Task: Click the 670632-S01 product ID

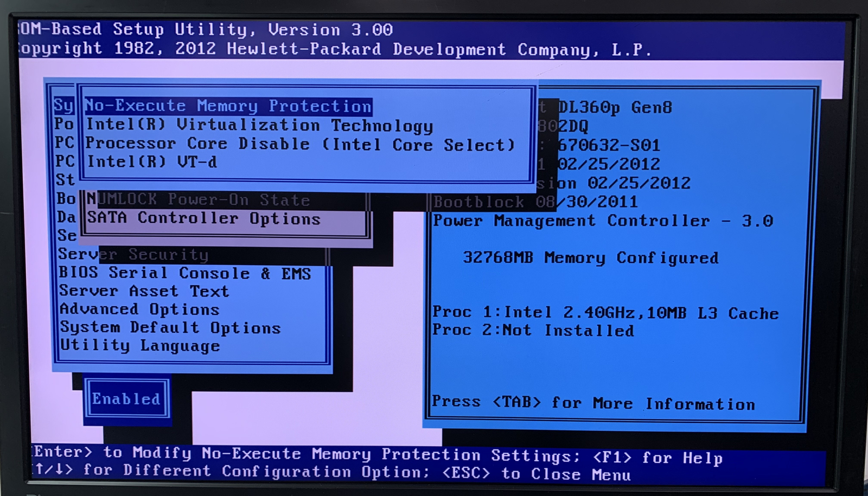Action: pyautogui.click(x=609, y=145)
